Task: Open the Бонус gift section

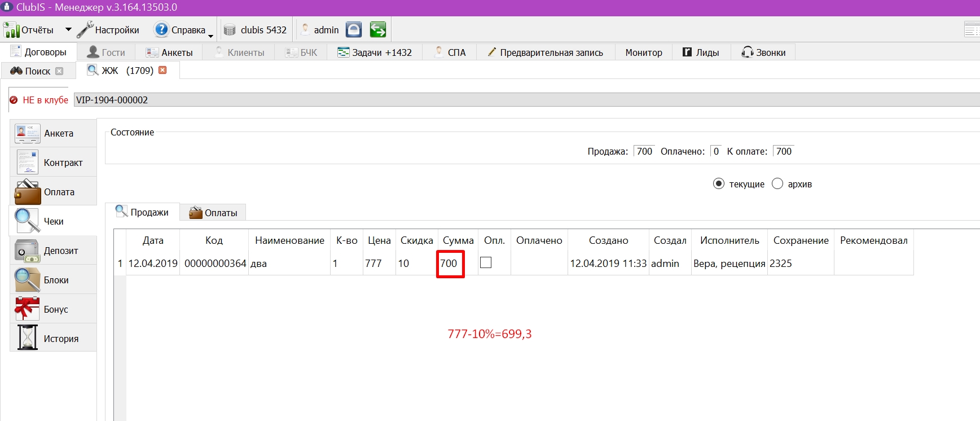Action: point(54,309)
